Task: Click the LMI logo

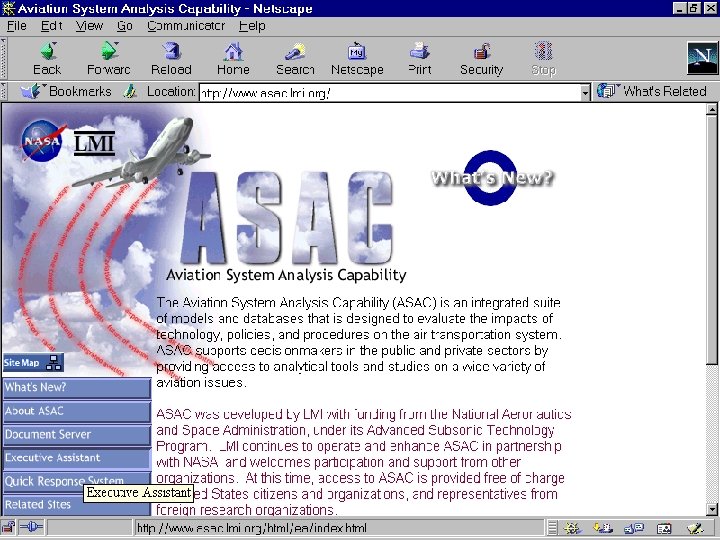Action: (94, 143)
